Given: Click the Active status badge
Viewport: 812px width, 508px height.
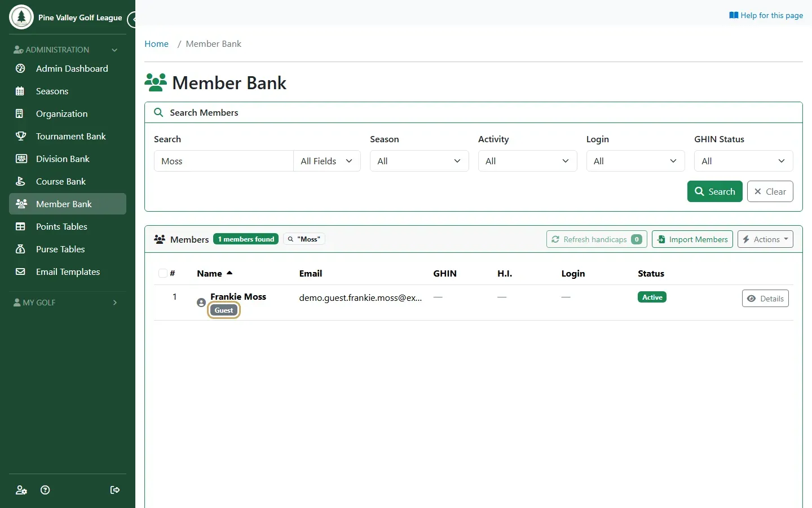Looking at the screenshot, I should 652,297.
